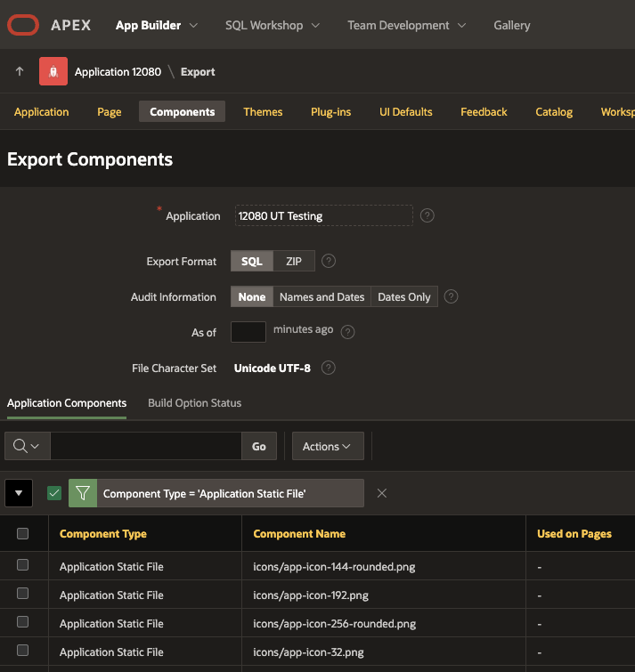Switch to the Feedback export tab
635x672 pixels.
[484, 112]
